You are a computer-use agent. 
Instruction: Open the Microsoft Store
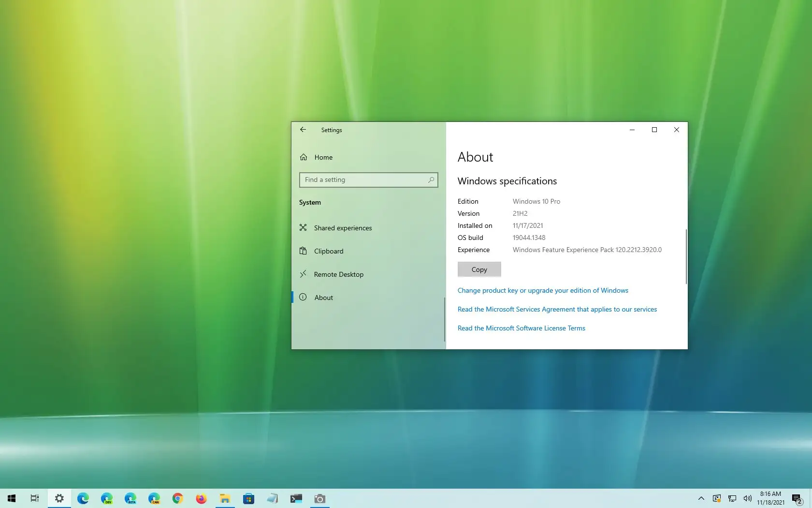click(249, 498)
